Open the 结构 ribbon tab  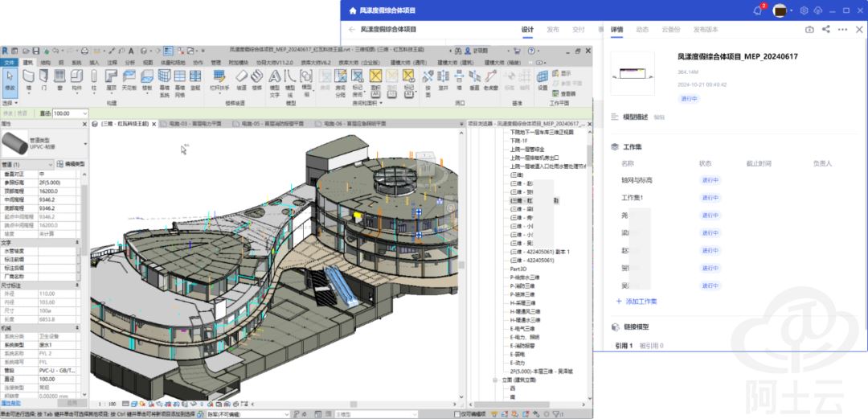(x=45, y=62)
